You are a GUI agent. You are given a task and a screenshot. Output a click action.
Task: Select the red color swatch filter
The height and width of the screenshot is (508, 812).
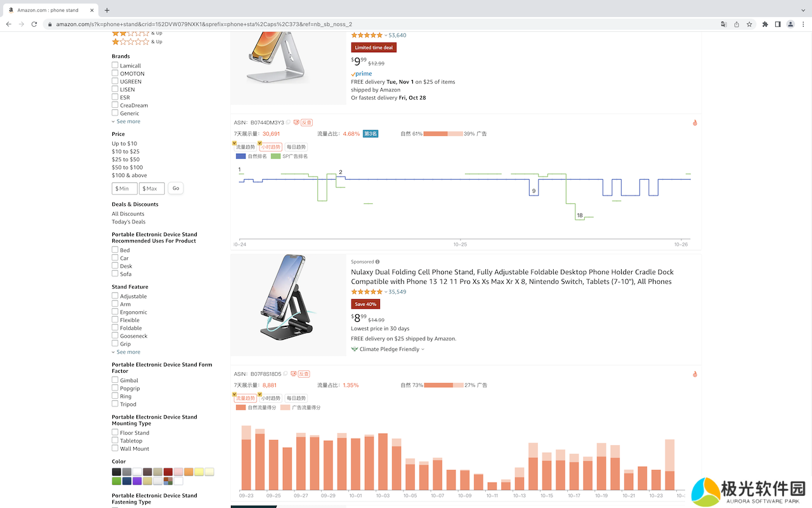click(168, 472)
